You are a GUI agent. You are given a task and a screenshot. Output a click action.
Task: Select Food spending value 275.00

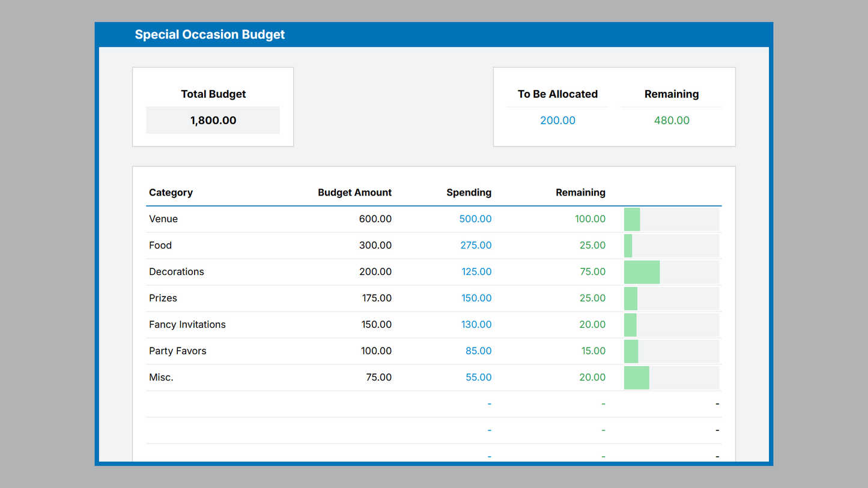[x=475, y=246]
